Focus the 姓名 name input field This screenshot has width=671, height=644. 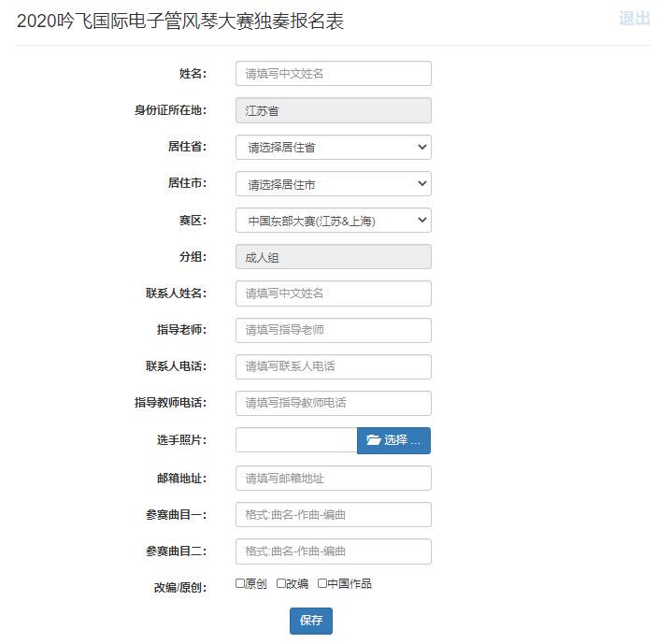point(333,74)
